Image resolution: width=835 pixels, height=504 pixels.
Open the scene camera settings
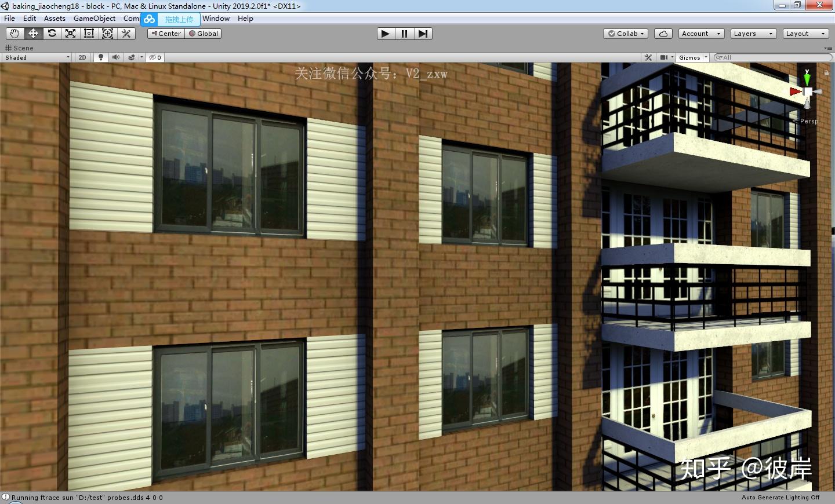[x=665, y=57]
